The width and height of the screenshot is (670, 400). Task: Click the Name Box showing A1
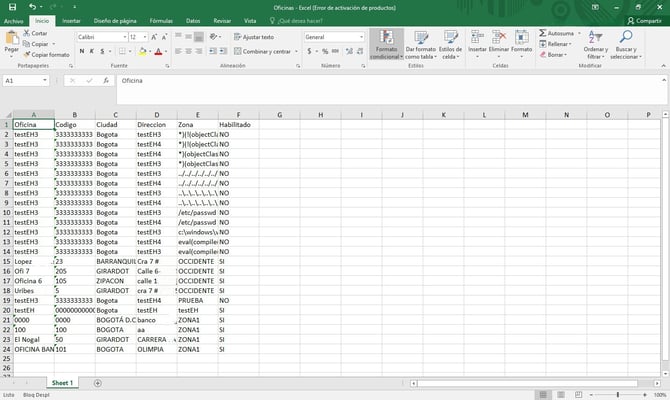25,80
